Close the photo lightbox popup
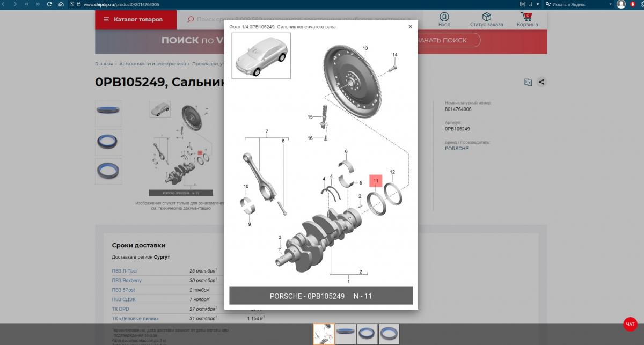Viewport: 644px width, 345px height. 410,27
